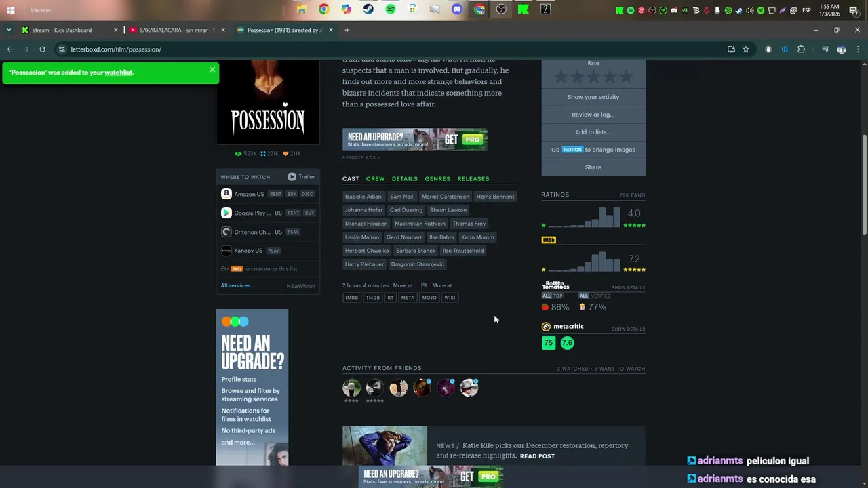The width and height of the screenshot is (868, 488).
Task: Click REMOVE ADS link
Action: coord(361,158)
